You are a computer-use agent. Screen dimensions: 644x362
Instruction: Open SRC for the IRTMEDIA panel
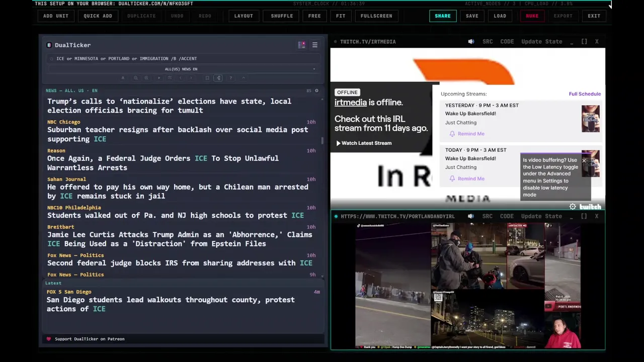(488, 42)
